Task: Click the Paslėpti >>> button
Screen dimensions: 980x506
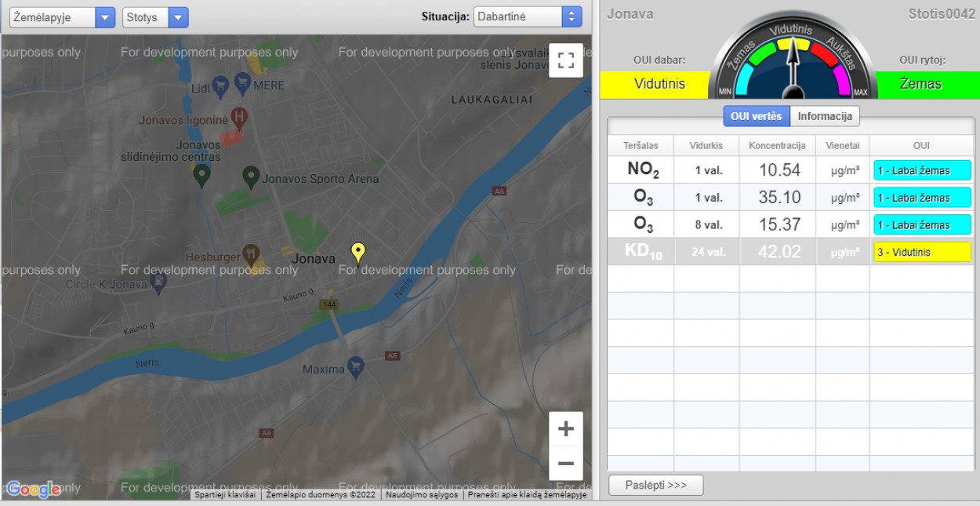Action: [x=656, y=485]
